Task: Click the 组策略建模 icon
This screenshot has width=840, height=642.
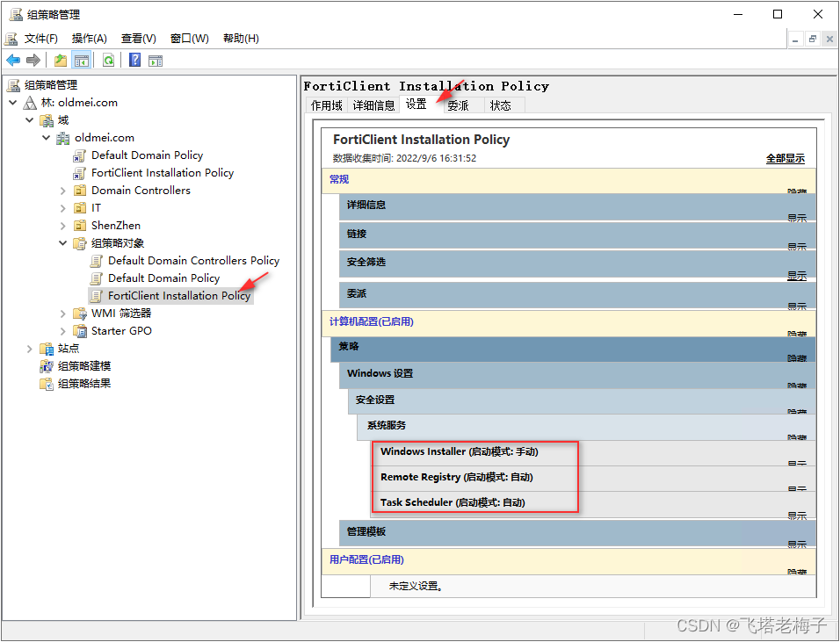Action: (x=47, y=367)
